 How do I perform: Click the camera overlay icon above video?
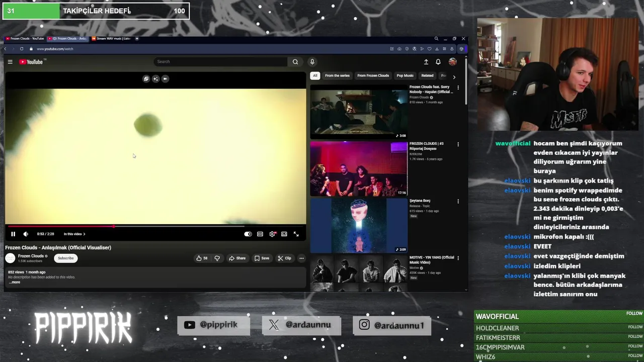165,78
